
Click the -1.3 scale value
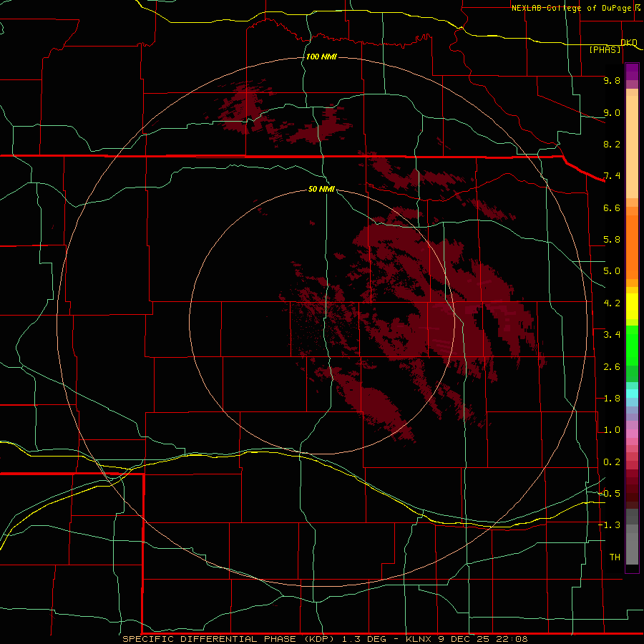click(x=610, y=525)
